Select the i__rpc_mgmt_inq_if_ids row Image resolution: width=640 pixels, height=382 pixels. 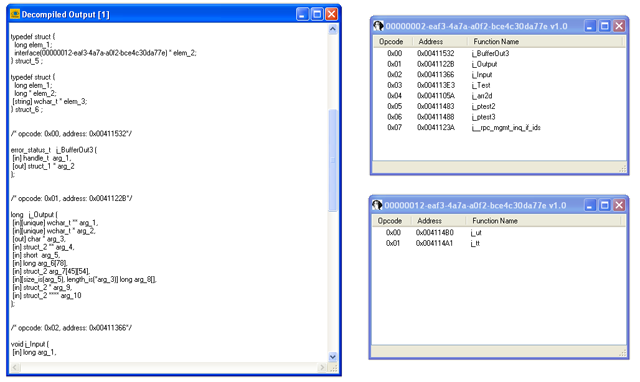(x=500, y=128)
